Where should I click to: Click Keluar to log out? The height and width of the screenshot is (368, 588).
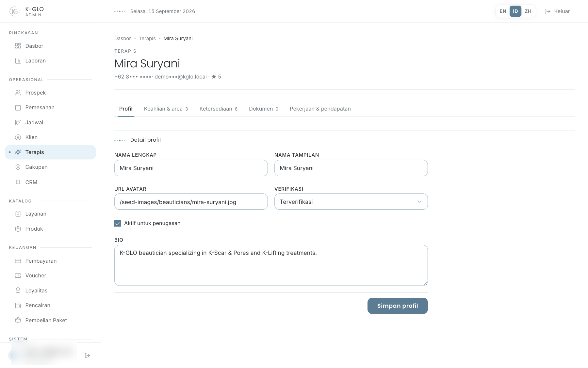pyautogui.click(x=557, y=11)
